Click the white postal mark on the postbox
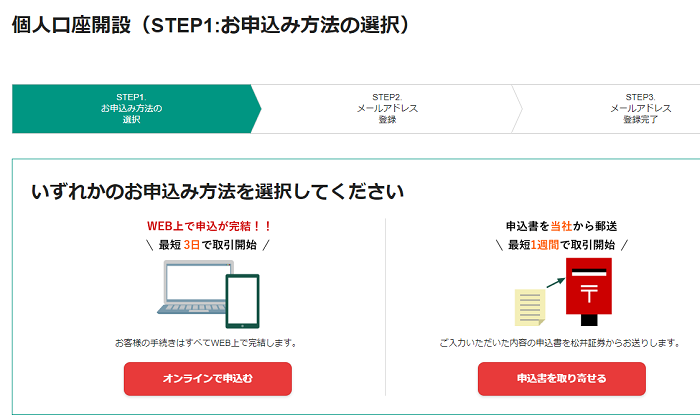This screenshot has height=420, width=700. (x=589, y=295)
